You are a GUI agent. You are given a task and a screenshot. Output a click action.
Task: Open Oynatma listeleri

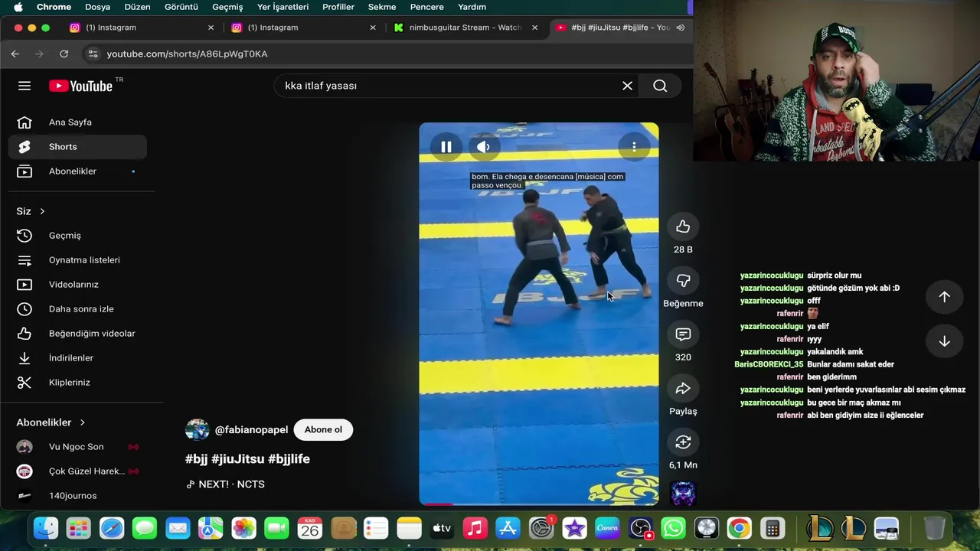[x=77, y=260]
